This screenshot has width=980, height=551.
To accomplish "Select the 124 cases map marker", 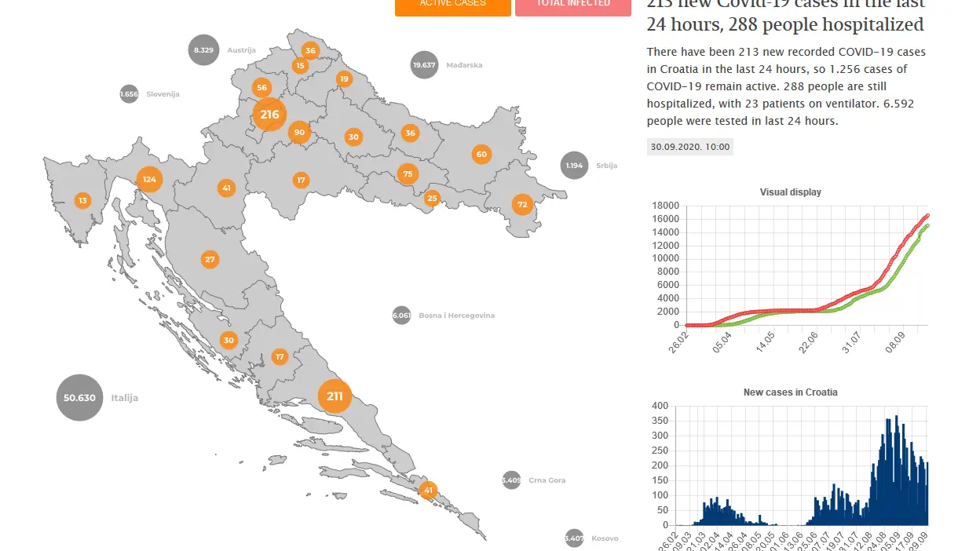I will coord(148,180).
